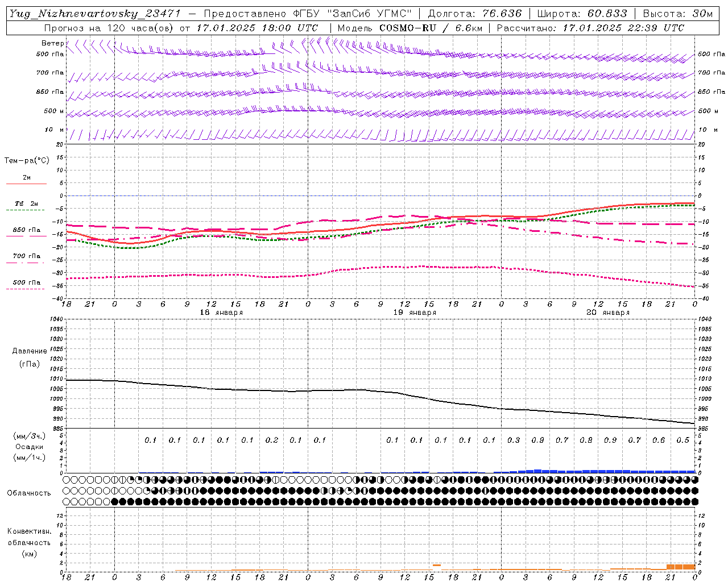Click the Облачность row label
Screen dimensions: 728x582
tap(29, 493)
